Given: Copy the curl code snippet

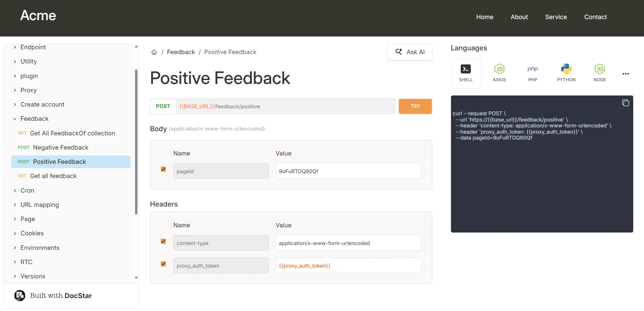Looking at the screenshot, I should [x=626, y=103].
